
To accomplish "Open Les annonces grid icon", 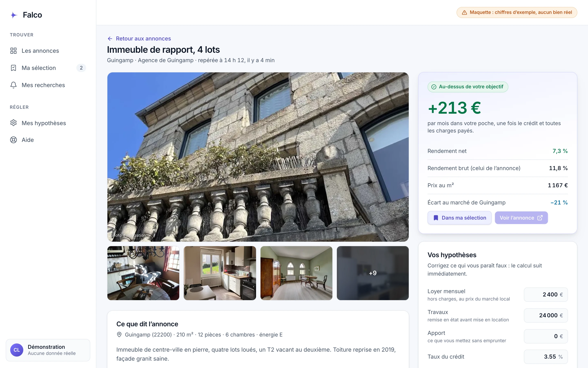I will 13,51.
